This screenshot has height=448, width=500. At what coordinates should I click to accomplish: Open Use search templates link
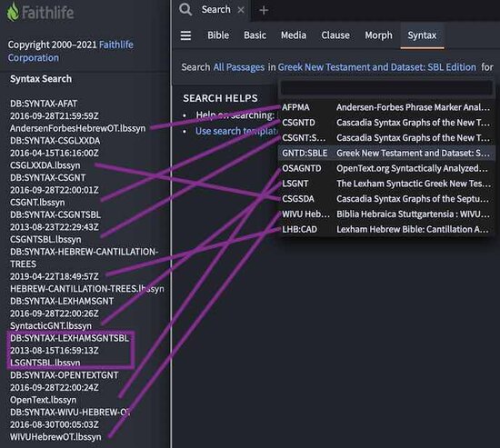(236, 131)
